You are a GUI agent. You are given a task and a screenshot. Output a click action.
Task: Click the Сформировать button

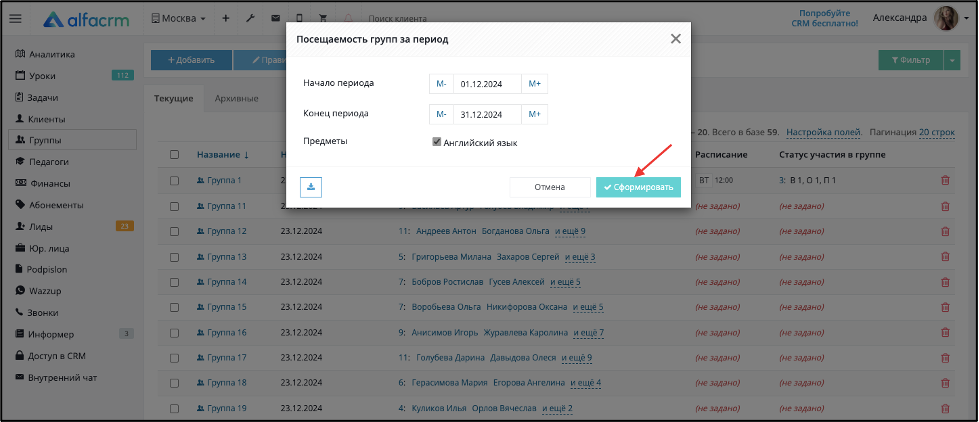click(638, 187)
